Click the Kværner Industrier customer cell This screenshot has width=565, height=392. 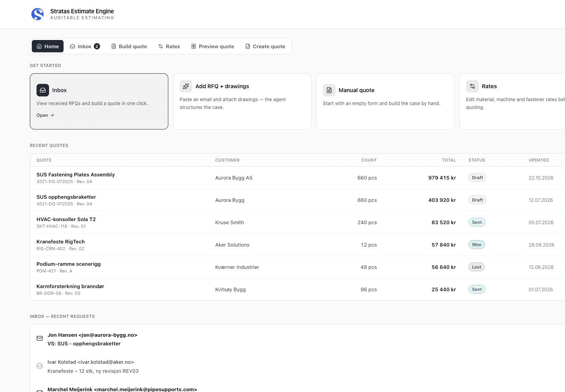(237, 267)
